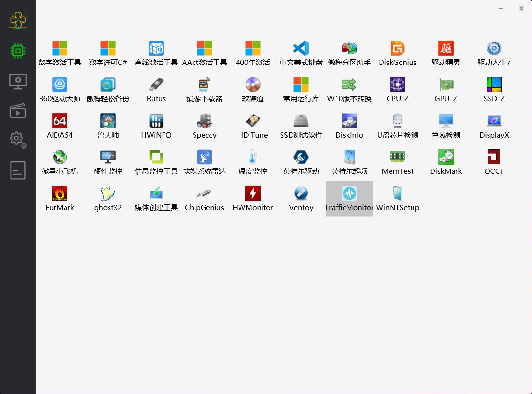Image resolution: width=532 pixels, height=394 pixels.
Task: Open the document notes sidebar section
Action: coord(18,170)
